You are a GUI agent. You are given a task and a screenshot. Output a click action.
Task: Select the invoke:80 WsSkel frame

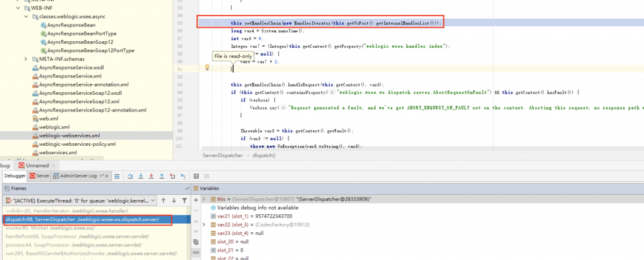tap(97, 228)
